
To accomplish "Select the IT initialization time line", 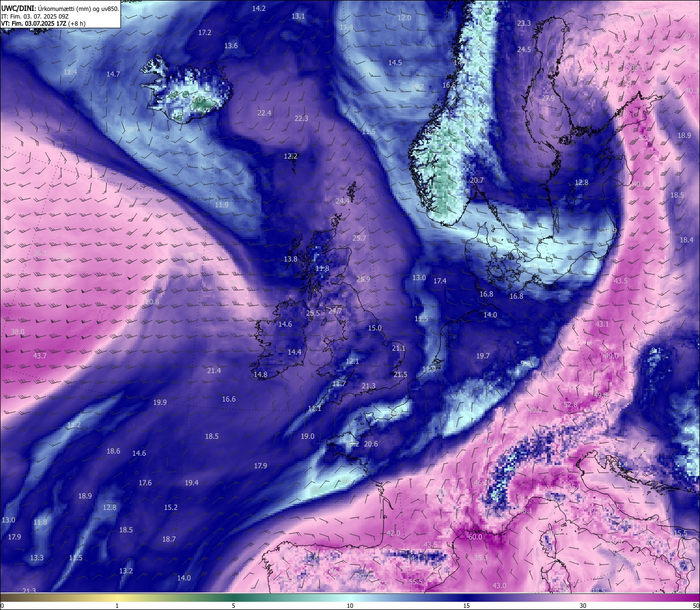I will (x=35, y=16).
